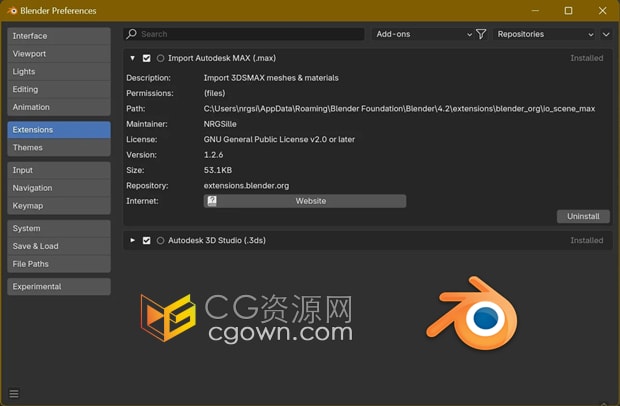This screenshot has width=620, height=406.
Task: Go to the Editing section
Action: [59, 89]
